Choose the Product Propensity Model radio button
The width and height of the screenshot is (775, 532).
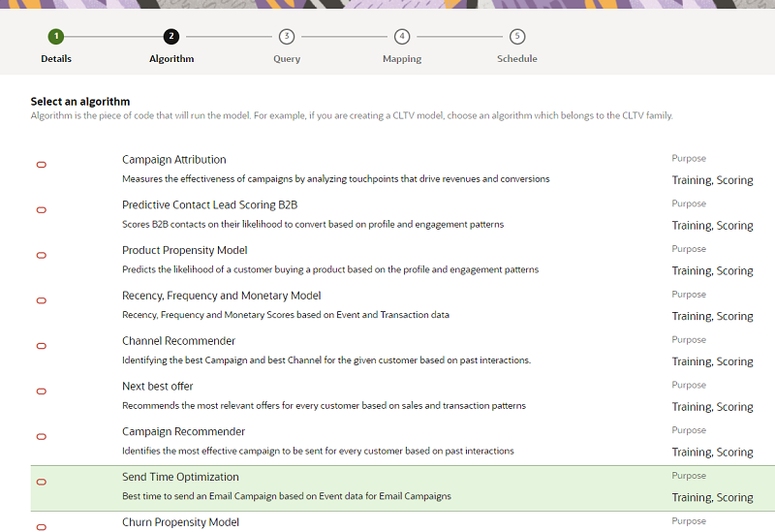[x=41, y=256]
